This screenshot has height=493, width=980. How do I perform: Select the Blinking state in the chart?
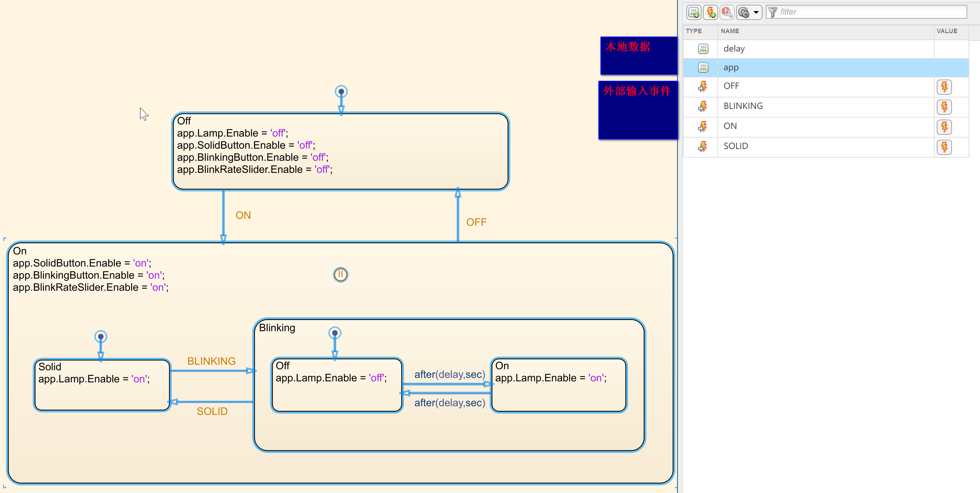(277, 328)
